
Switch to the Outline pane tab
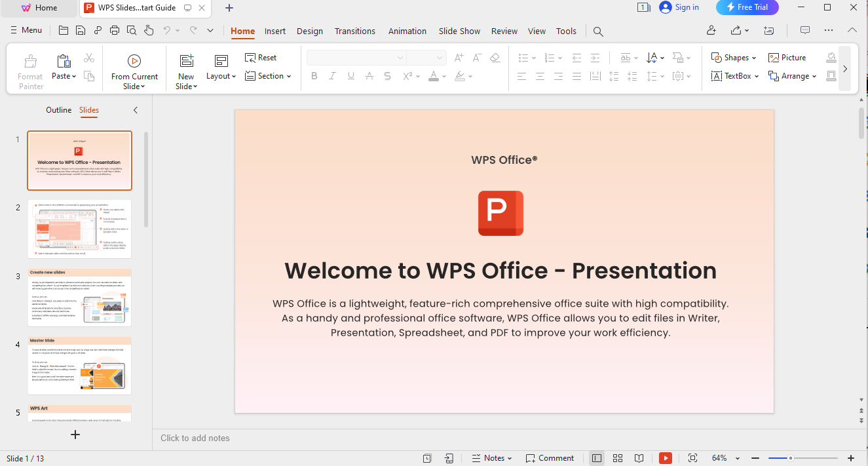tap(58, 110)
